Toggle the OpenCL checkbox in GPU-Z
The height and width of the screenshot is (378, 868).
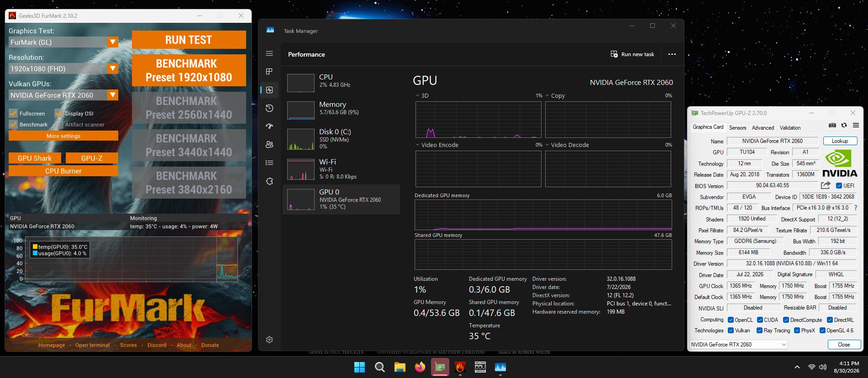click(x=731, y=320)
